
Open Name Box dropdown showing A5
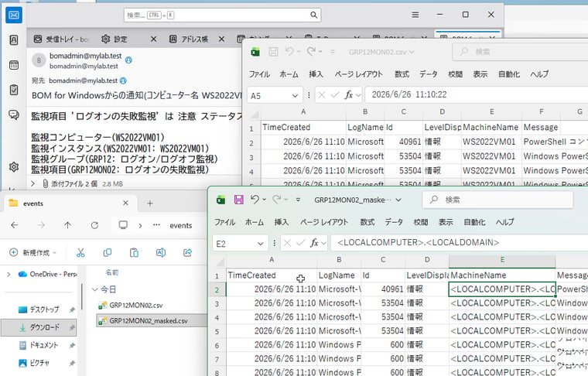(295, 96)
